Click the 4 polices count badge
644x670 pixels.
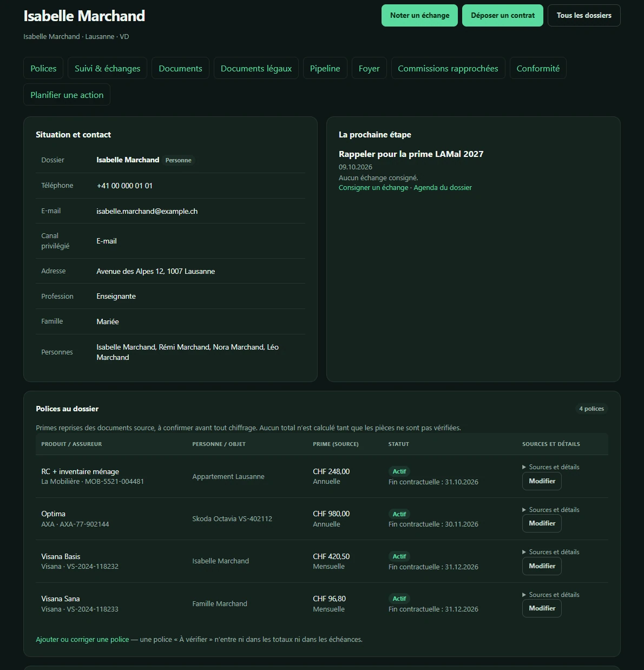pos(592,409)
